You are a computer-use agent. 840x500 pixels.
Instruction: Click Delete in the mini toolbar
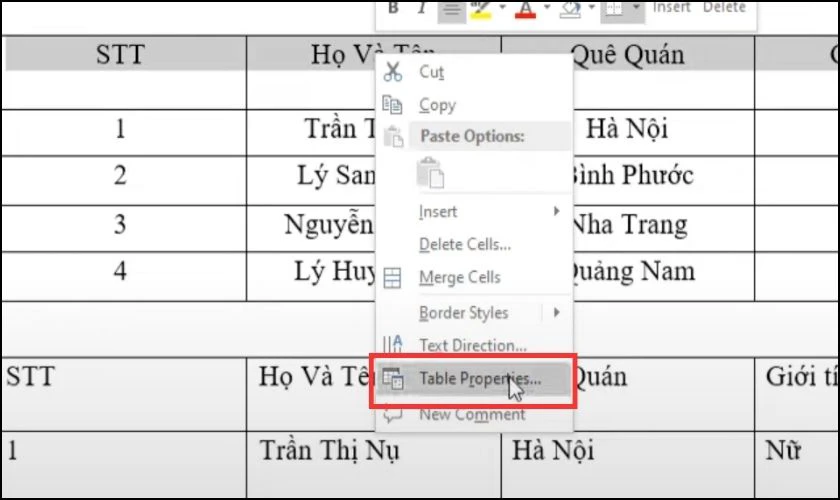[x=724, y=8]
